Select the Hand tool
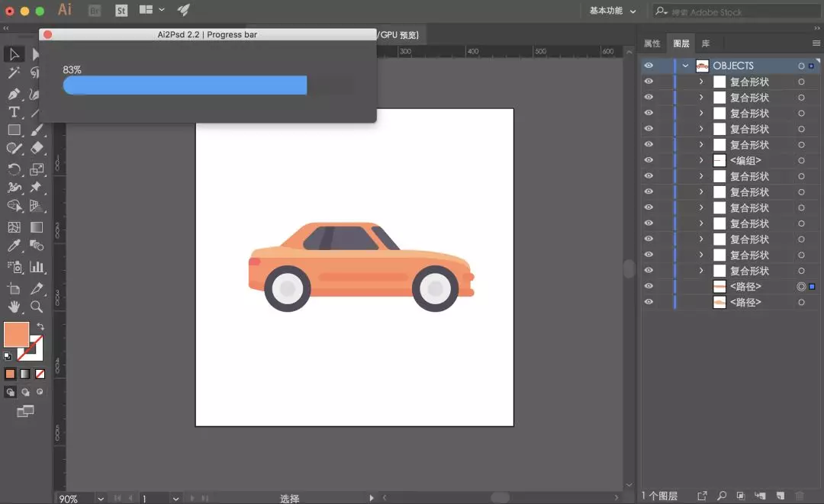This screenshot has width=824, height=504. click(x=14, y=307)
